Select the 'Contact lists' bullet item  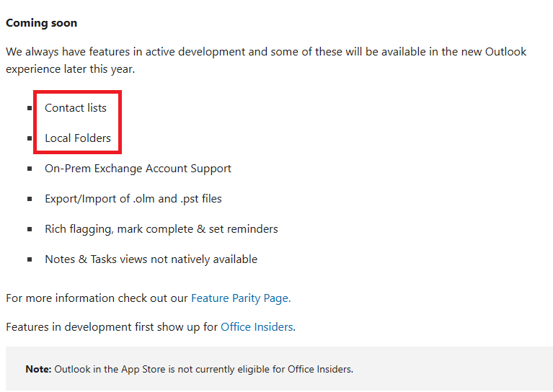(x=76, y=108)
